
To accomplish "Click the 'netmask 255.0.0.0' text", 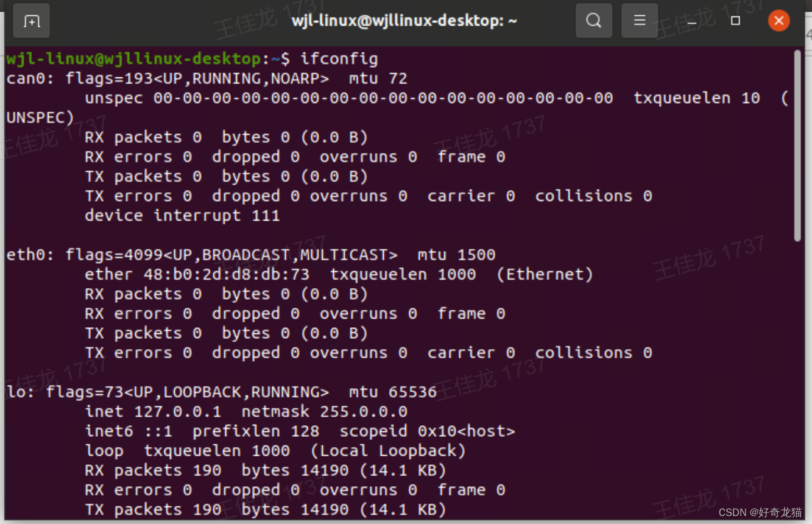I will [x=325, y=411].
